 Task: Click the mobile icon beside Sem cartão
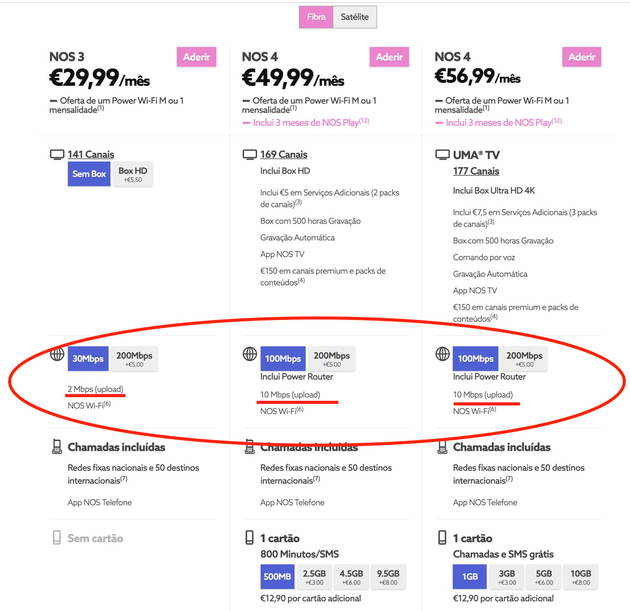coord(56,538)
